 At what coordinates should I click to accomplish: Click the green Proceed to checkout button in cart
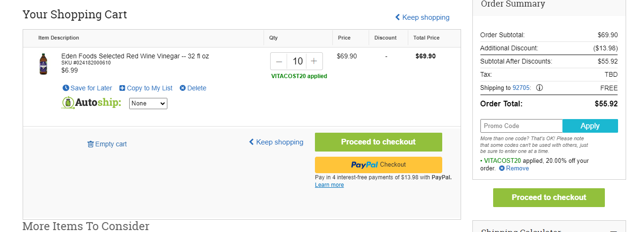pos(379,142)
